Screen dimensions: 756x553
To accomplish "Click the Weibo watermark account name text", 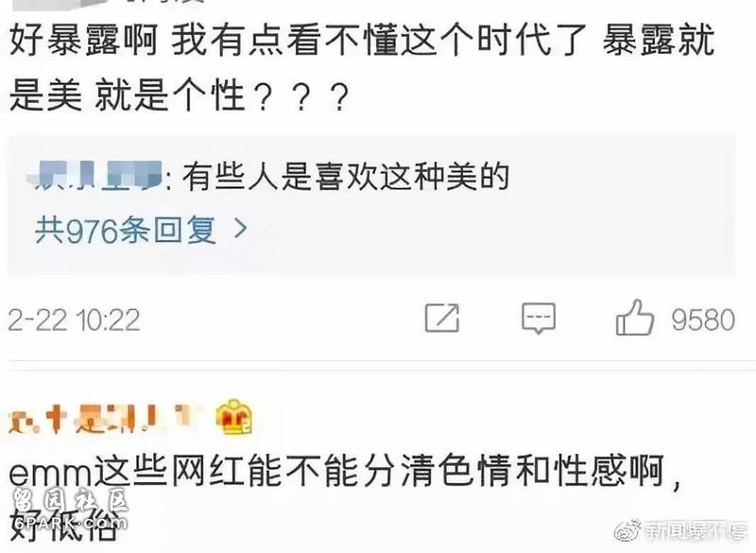I will pos(696,531).
